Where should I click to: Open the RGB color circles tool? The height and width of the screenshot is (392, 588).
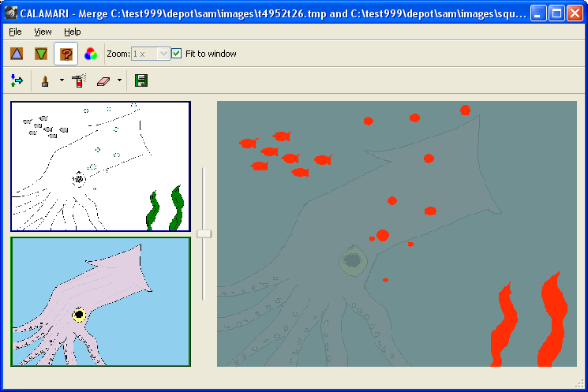(x=91, y=54)
